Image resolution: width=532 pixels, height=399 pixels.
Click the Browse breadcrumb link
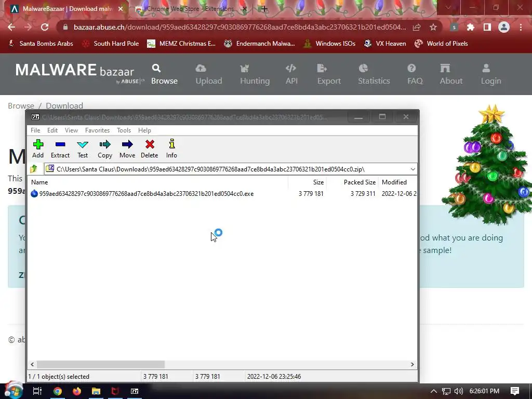[21, 106]
